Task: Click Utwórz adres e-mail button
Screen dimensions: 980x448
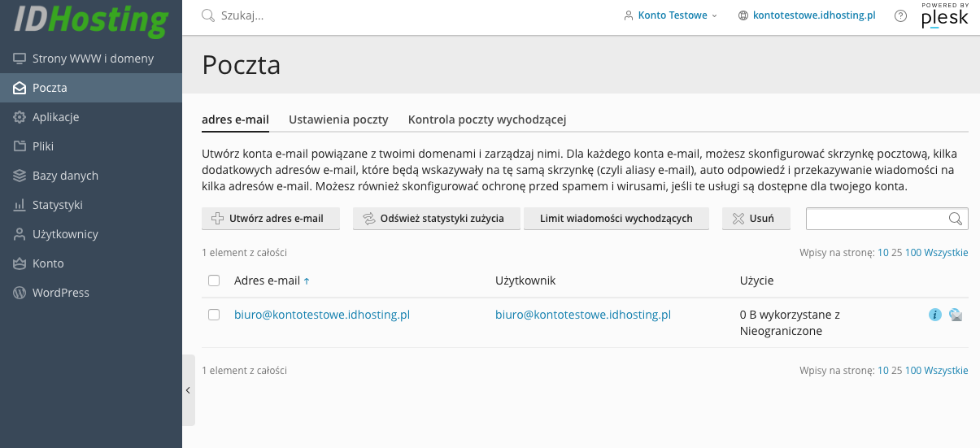Action: tap(271, 219)
